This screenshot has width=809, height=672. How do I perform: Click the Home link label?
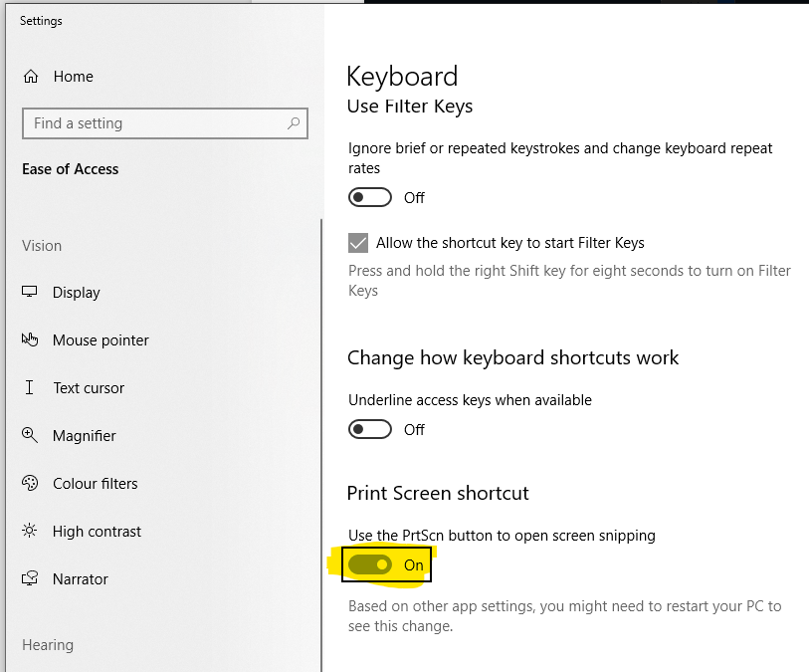point(74,77)
